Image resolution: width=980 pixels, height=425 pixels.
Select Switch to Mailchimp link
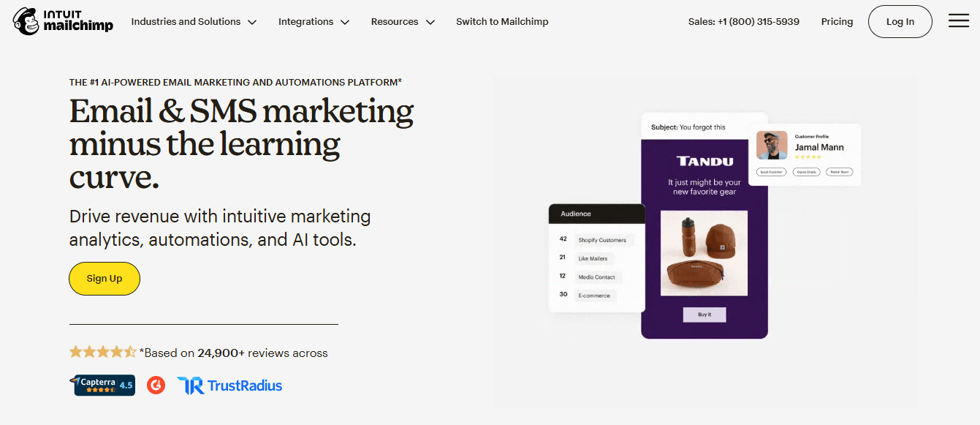[502, 21]
